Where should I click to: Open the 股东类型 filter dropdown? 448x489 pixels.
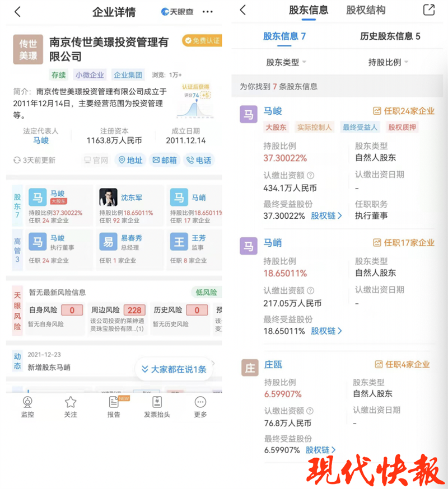coord(286,62)
